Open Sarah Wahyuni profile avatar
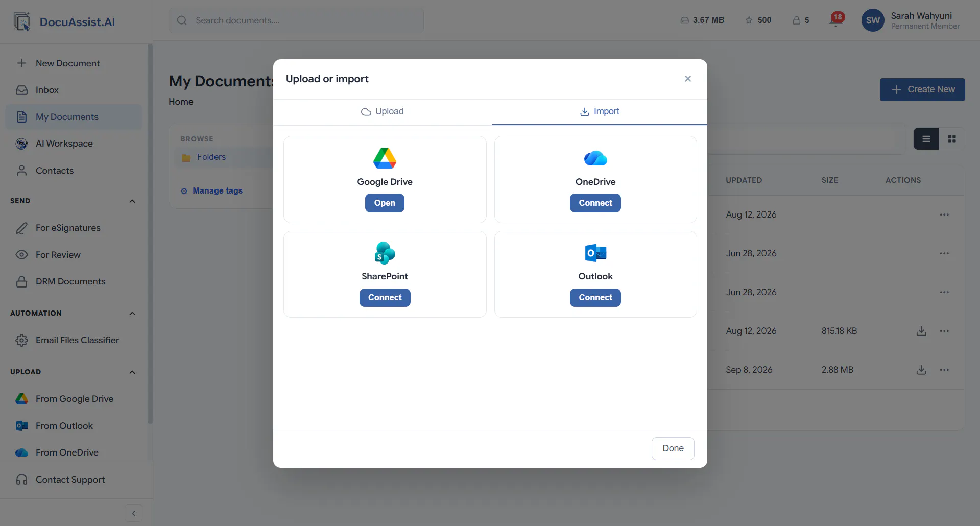 873,20
